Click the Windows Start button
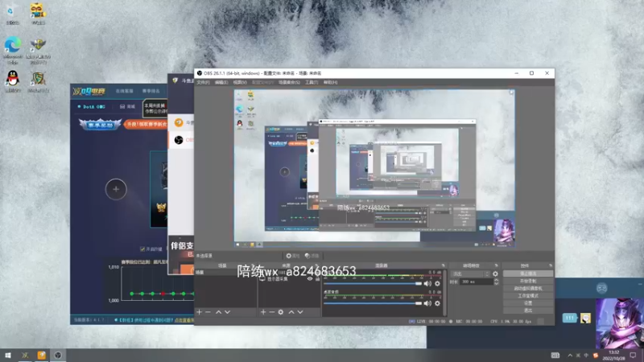The width and height of the screenshot is (644, 362). coord(8,356)
